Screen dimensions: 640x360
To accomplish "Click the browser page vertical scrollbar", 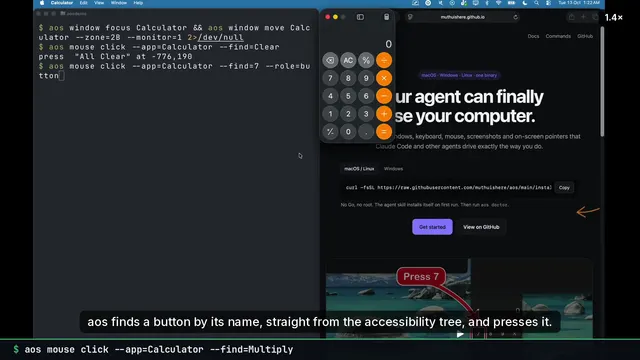I will (x=602, y=82).
